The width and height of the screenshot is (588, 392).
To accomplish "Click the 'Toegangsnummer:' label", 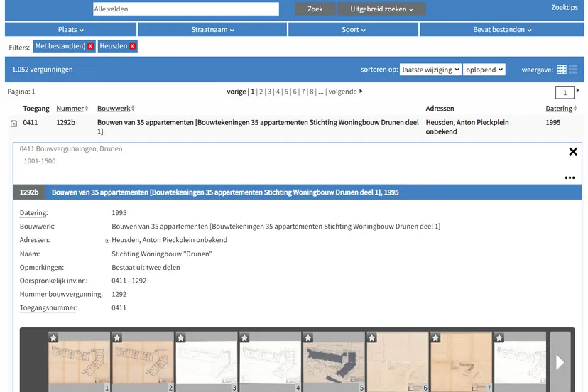I will click(x=49, y=308).
